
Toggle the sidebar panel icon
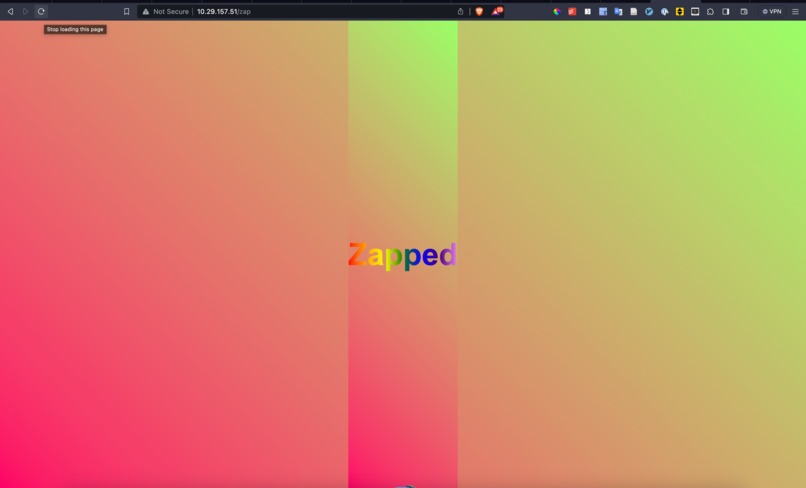click(726, 11)
